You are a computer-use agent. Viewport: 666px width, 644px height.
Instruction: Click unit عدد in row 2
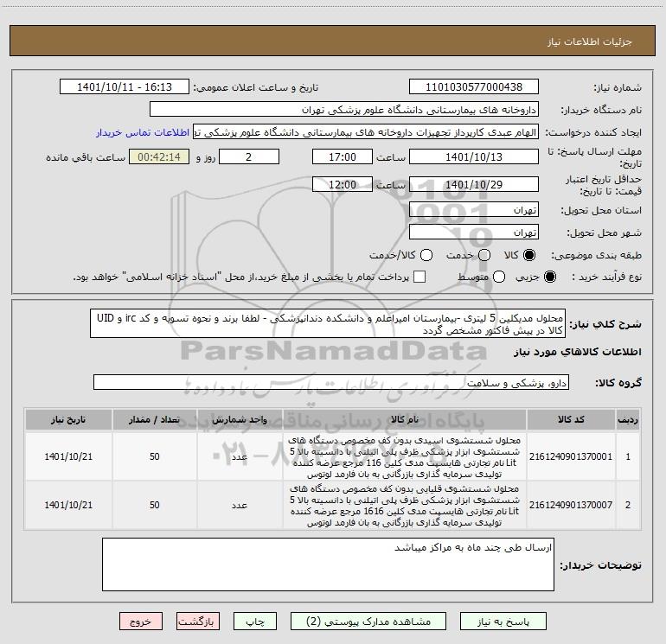(x=240, y=505)
